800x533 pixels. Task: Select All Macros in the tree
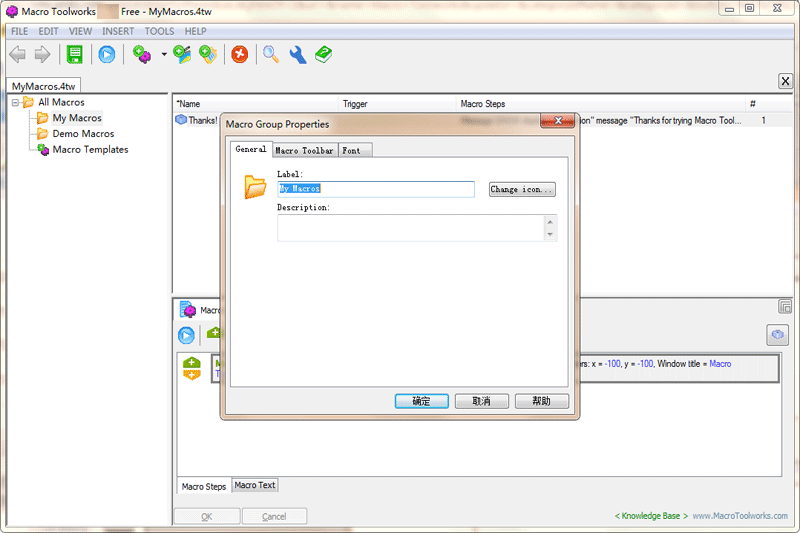[x=61, y=103]
